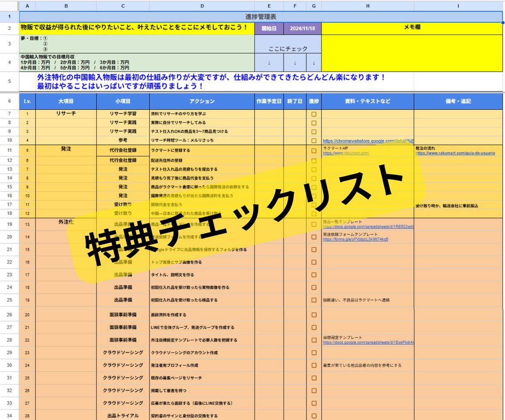This screenshot has width=505, height=420.
Task: Click the 外注化 category cell
Action: (66, 222)
